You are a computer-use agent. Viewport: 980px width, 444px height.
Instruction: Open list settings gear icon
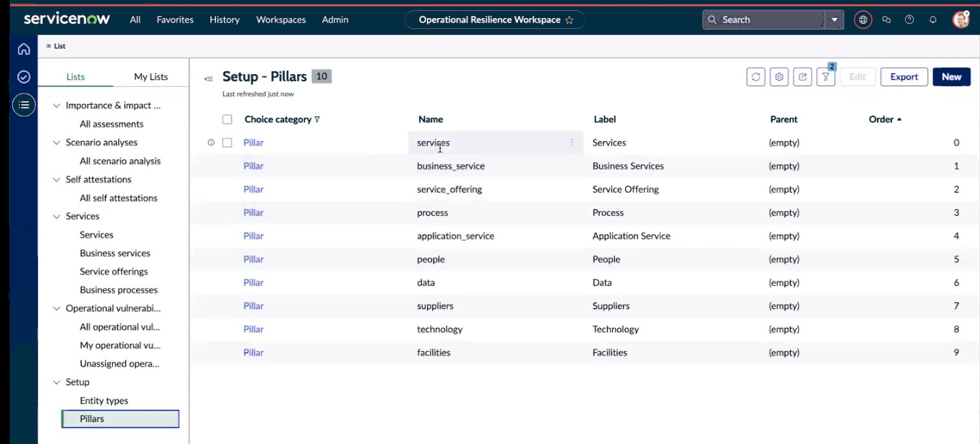coord(779,77)
